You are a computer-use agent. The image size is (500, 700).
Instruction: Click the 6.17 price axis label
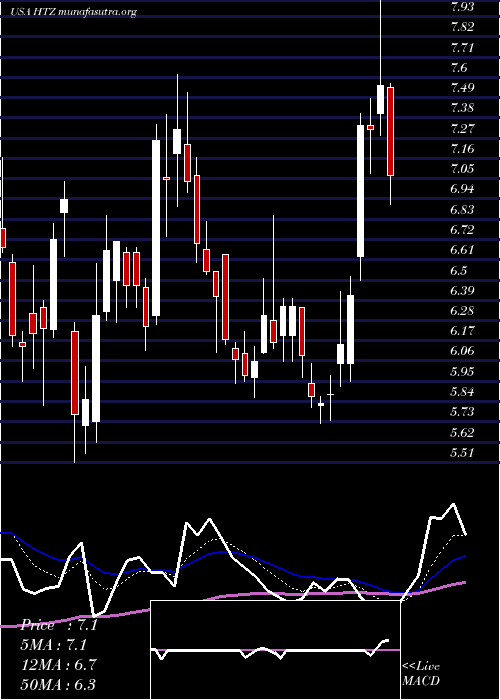point(462,331)
